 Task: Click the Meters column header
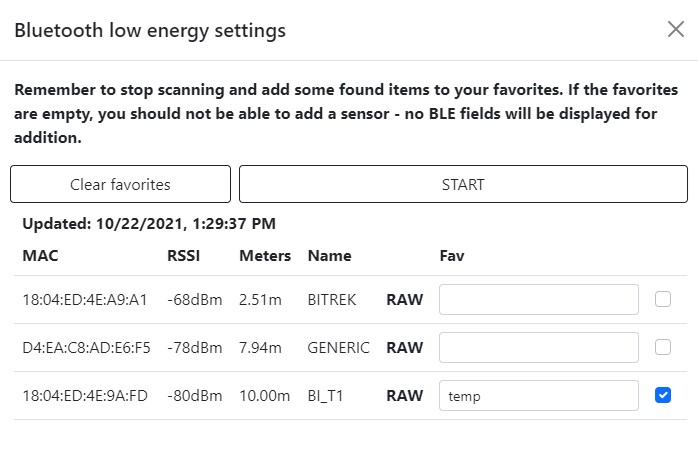[x=265, y=256]
